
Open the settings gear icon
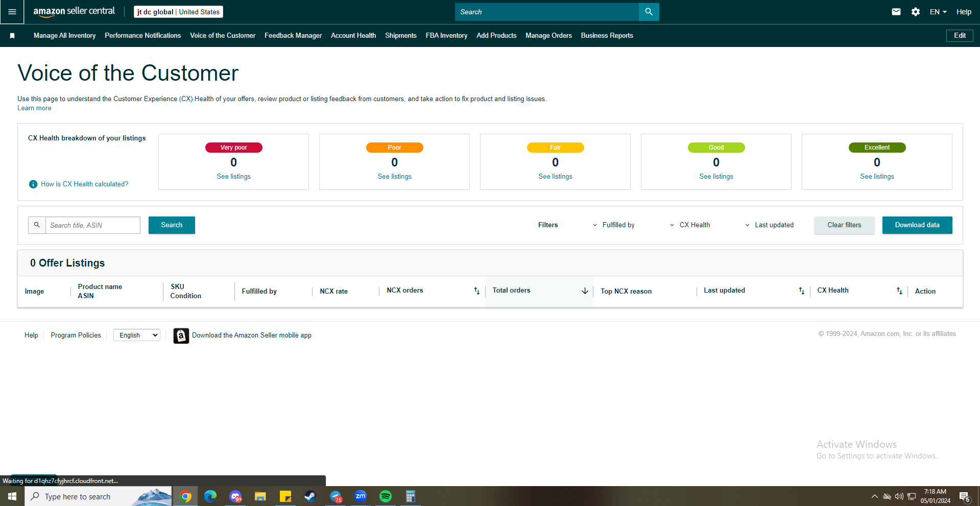916,12
